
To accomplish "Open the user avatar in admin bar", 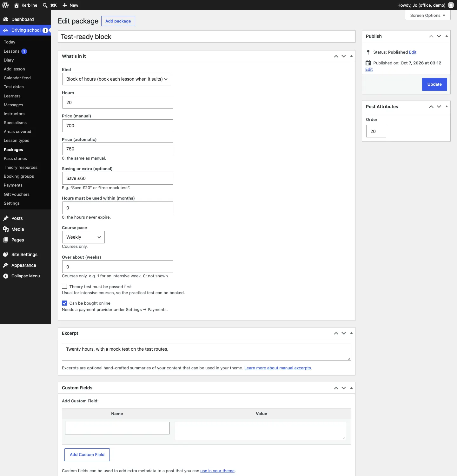I will click(x=451, y=5).
